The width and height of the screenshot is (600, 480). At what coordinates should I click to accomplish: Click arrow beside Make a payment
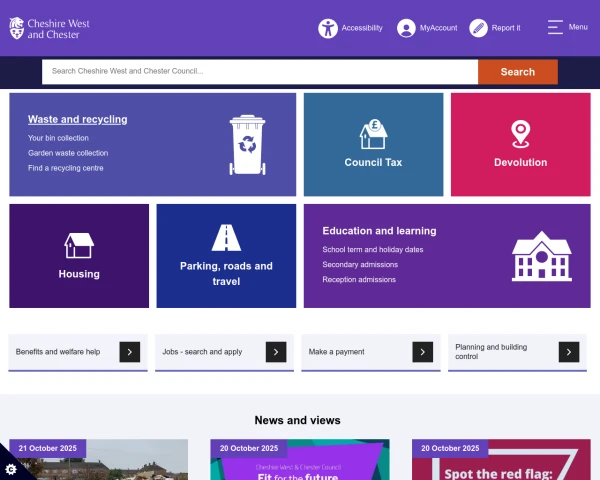(x=422, y=352)
